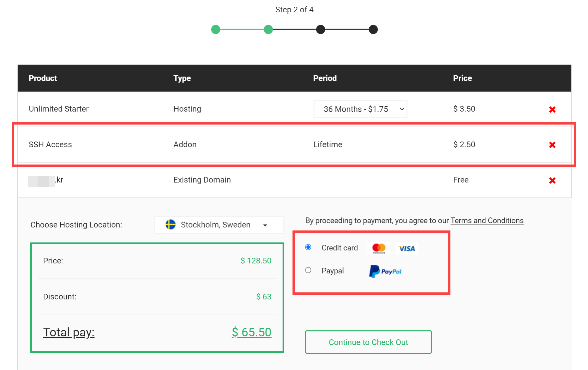Click the PayPal logo icon
Viewport: 588px width, 370px height.
pos(385,271)
